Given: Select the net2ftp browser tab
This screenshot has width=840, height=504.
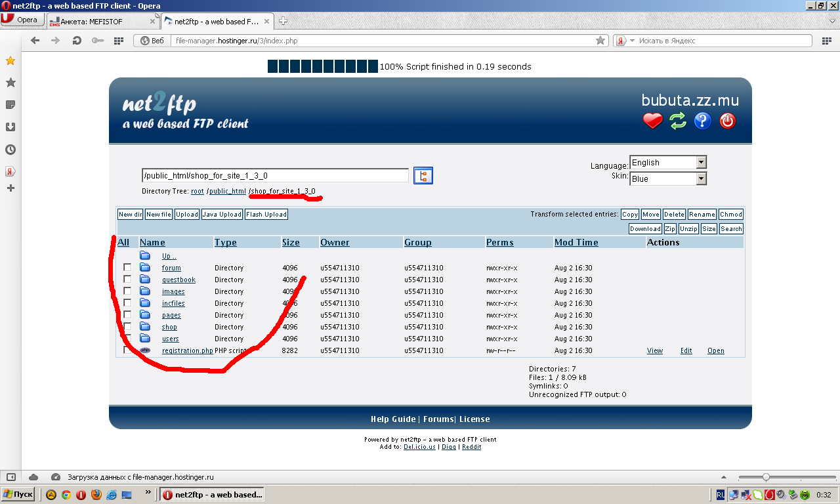Looking at the screenshot, I should pos(216,21).
